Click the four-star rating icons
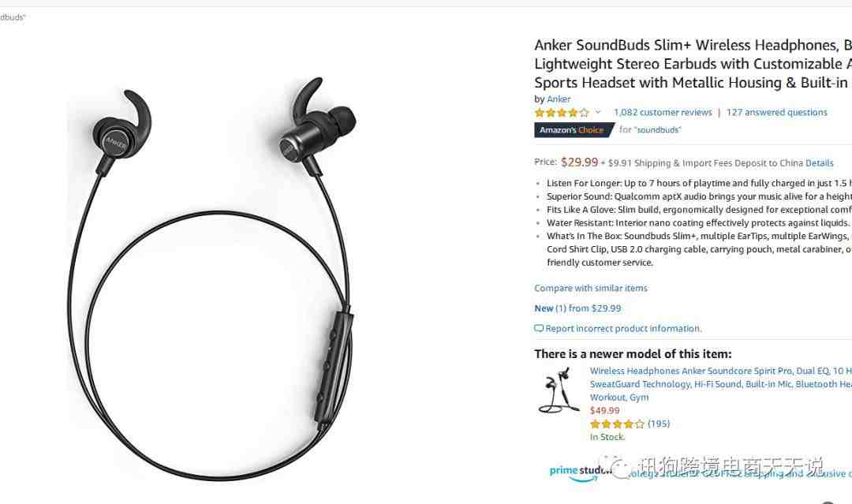 click(562, 113)
